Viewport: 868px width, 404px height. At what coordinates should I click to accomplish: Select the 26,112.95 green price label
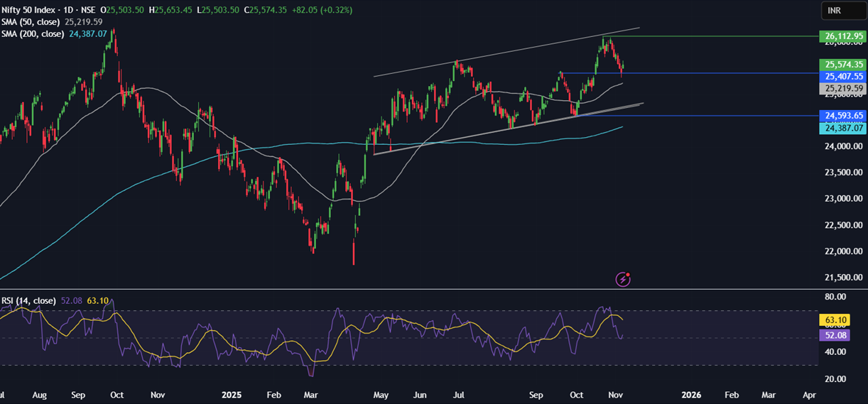pyautogui.click(x=843, y=36)
